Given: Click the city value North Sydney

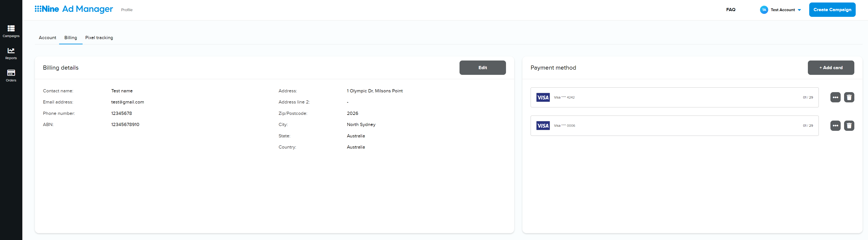Looking at the screenshot, I should (x=361, y=124).
